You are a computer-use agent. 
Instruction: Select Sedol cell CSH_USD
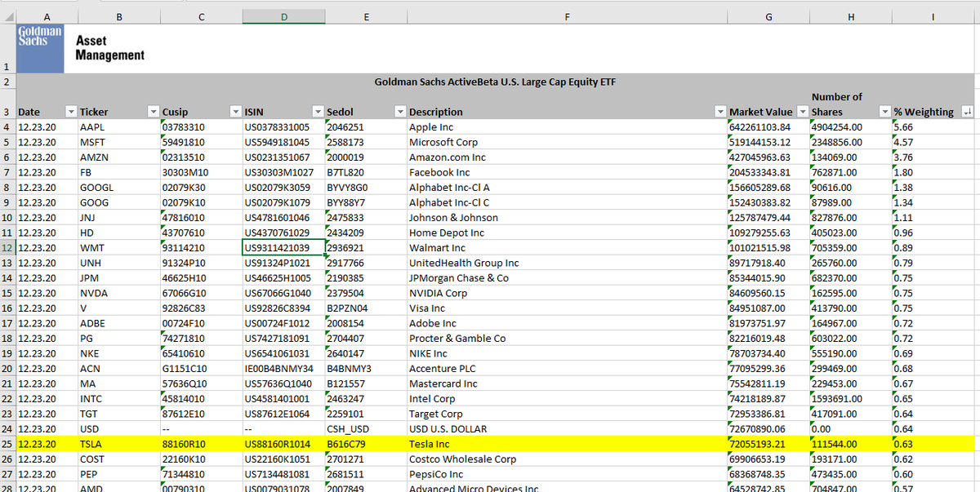[366, 429]
